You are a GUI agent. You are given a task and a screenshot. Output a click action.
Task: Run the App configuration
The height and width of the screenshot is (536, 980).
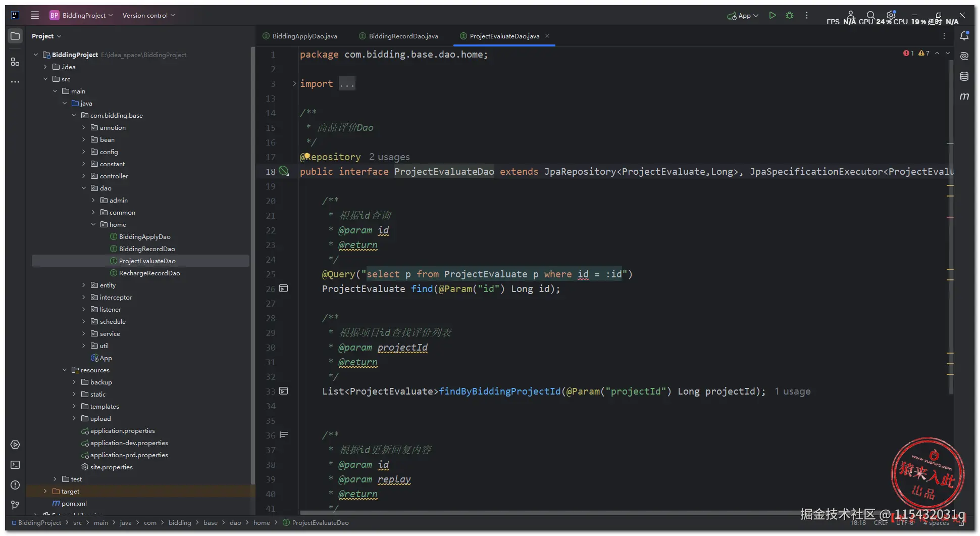772,15
